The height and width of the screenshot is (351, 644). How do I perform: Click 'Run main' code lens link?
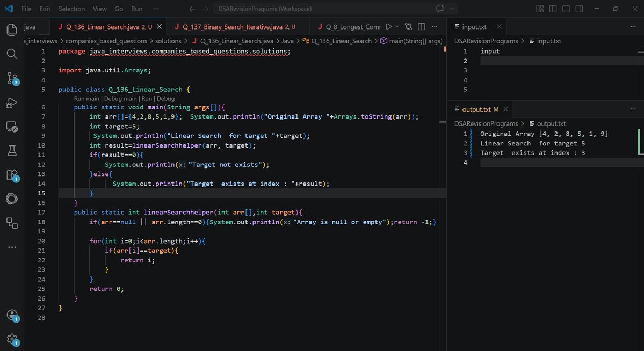[86, 99]
